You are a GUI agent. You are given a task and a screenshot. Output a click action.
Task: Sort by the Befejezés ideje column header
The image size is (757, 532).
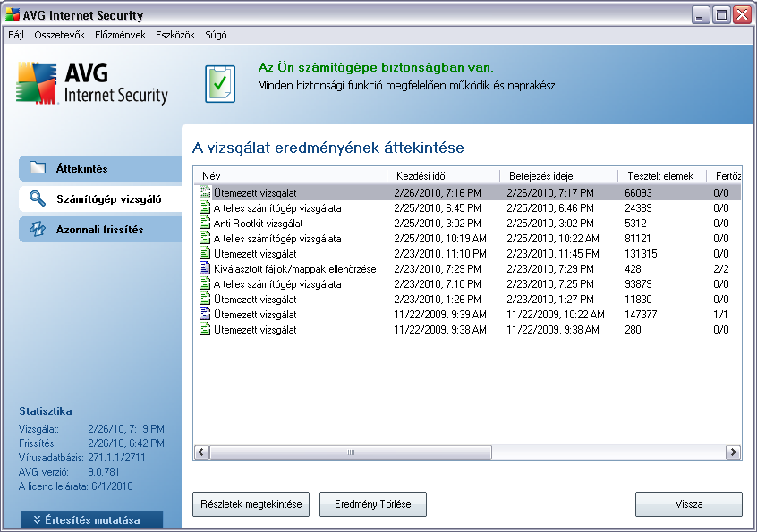(x=559, y=175)
